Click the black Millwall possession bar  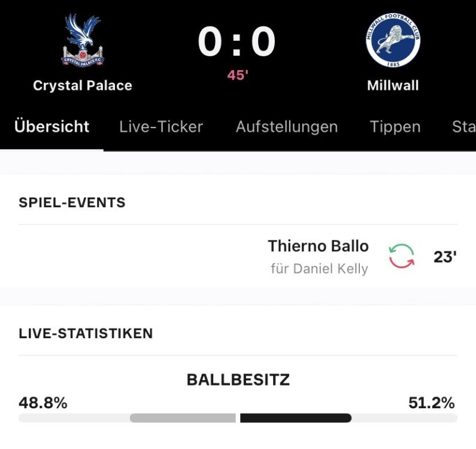pos(295,418)
